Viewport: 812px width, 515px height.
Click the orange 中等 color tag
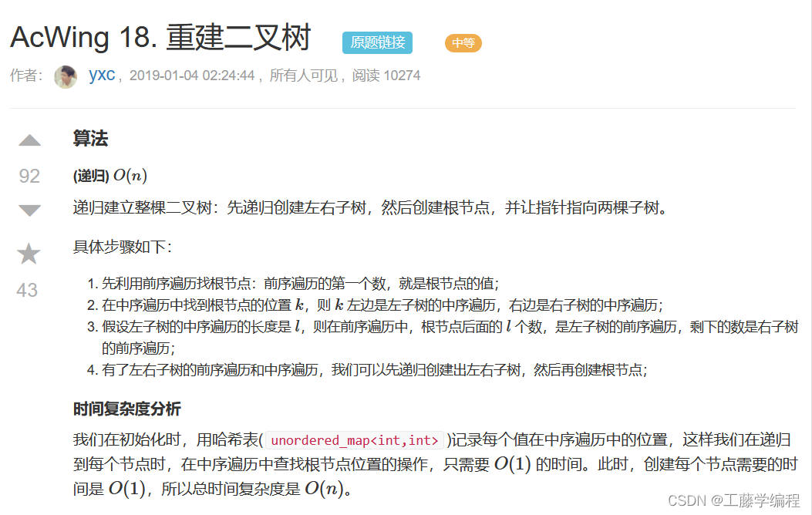pos(463,43)
